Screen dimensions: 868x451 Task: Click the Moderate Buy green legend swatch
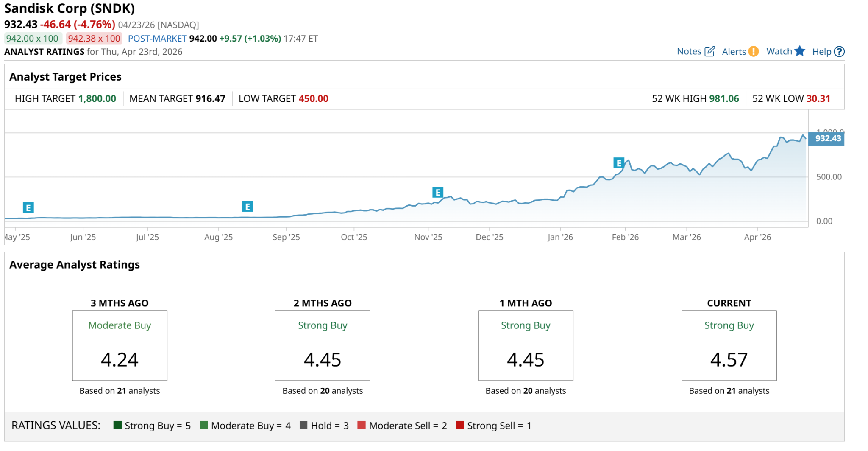click(x=204, y=425)
